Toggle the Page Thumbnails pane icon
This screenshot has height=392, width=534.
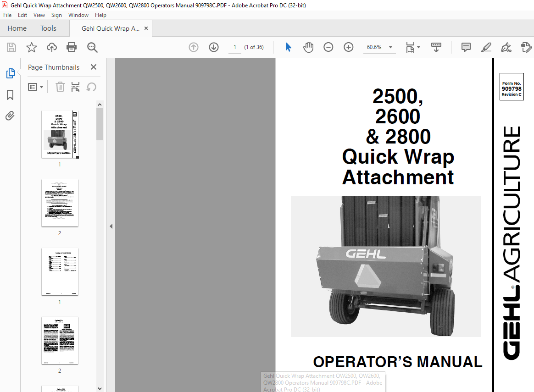[x=11, y=73]
